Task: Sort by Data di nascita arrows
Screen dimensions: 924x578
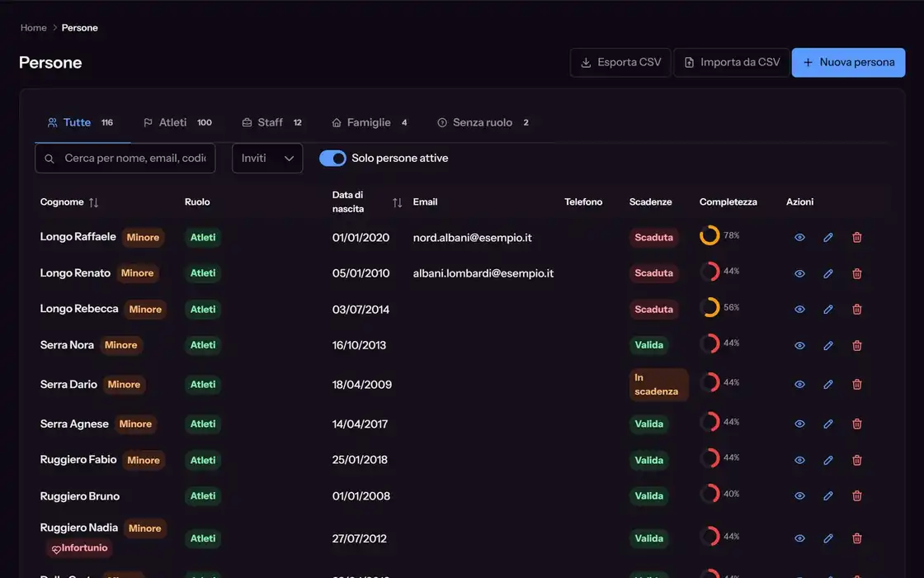Action: [397, 202]
